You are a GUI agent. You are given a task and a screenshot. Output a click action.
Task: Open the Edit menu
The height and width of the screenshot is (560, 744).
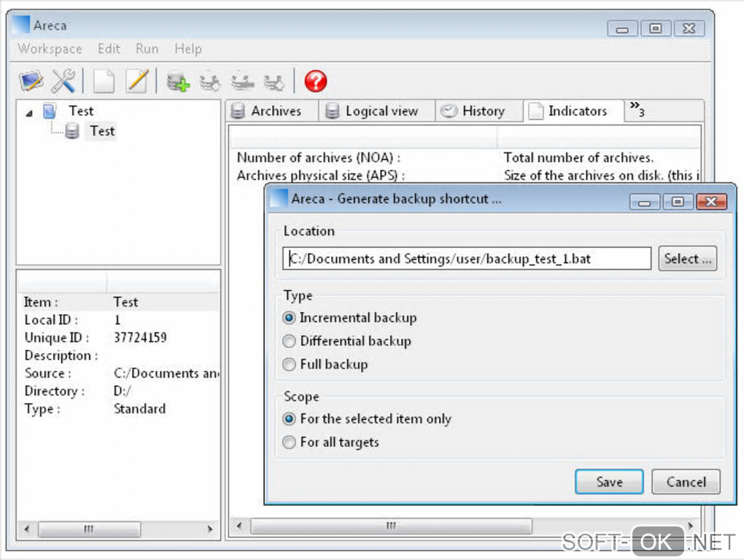109,48
